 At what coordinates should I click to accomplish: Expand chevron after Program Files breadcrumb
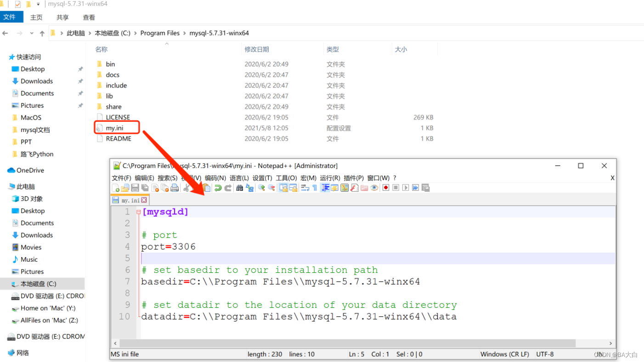coord(185,33)
